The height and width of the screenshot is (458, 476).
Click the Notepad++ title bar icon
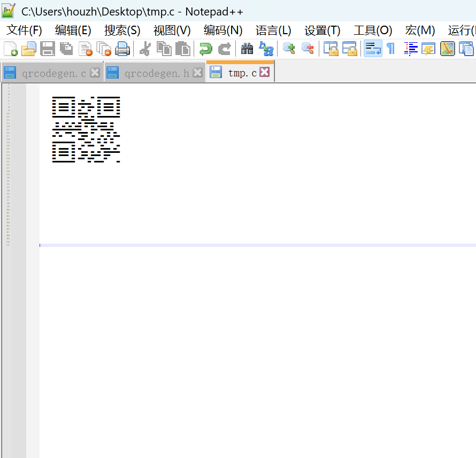pos(9,11)
